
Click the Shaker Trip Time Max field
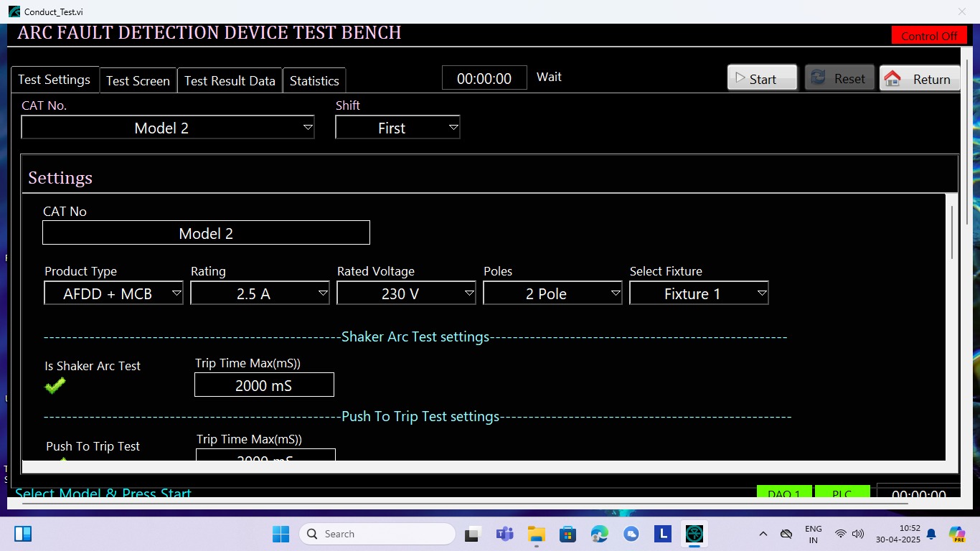[x=264, y=385]
